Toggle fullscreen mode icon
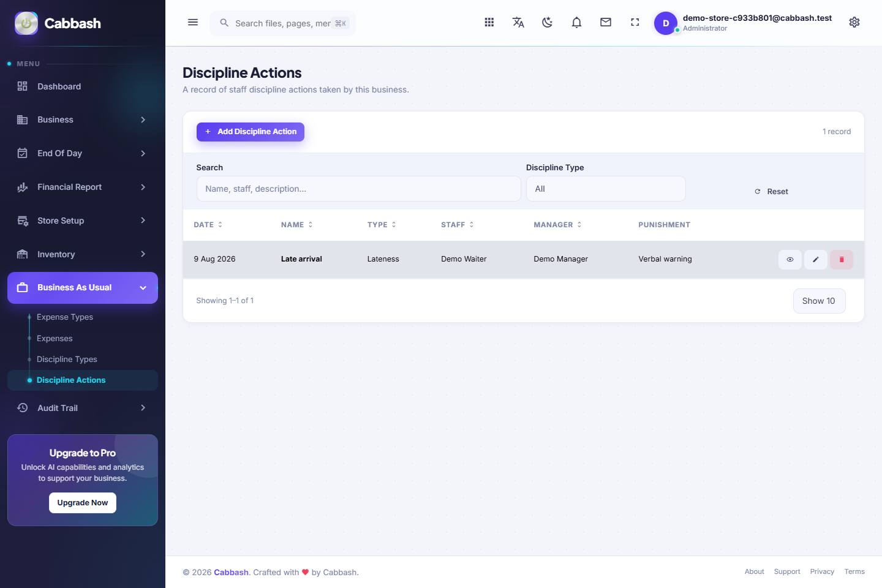882x588 pixels. click(635, 23)
